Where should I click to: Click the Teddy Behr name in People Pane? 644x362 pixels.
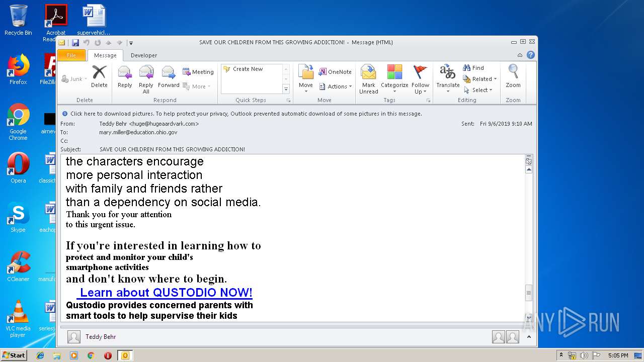point(101,337)
